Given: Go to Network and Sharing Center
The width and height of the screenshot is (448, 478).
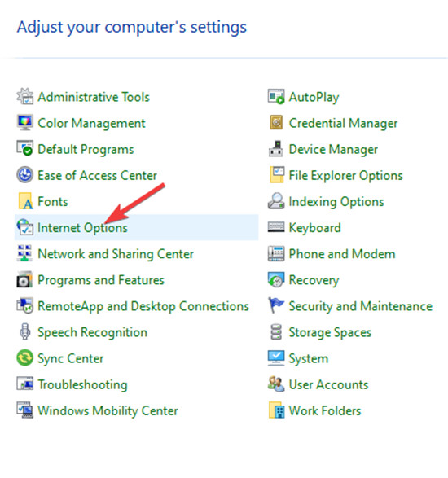Looking at the screenshot, I should pyautogui.click(x=116, y=254).
